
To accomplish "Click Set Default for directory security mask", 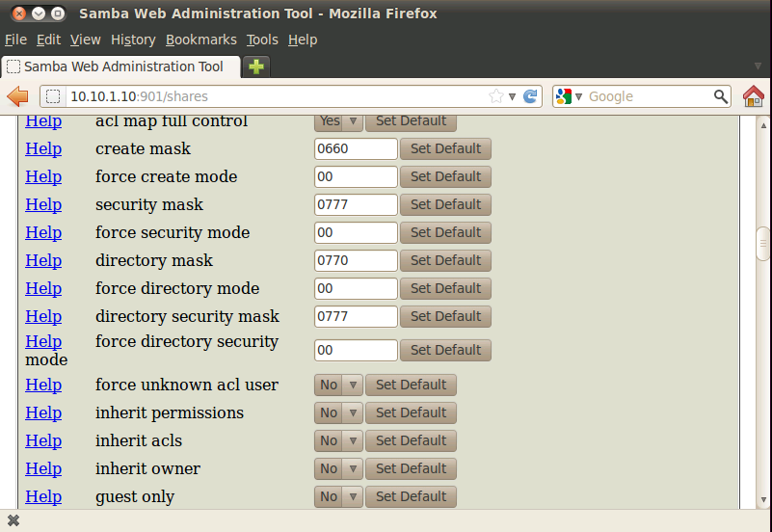I will (x=445, y=316).
